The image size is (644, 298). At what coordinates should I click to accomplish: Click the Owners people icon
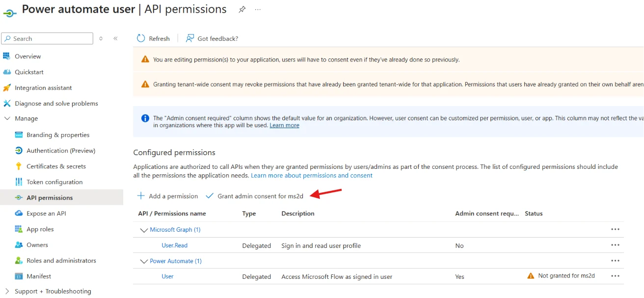19,244
